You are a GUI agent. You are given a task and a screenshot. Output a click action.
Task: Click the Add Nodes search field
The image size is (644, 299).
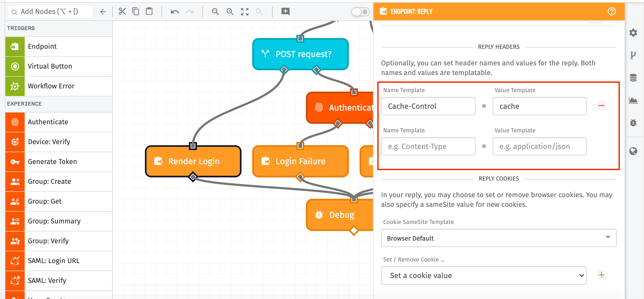[50, 12]
